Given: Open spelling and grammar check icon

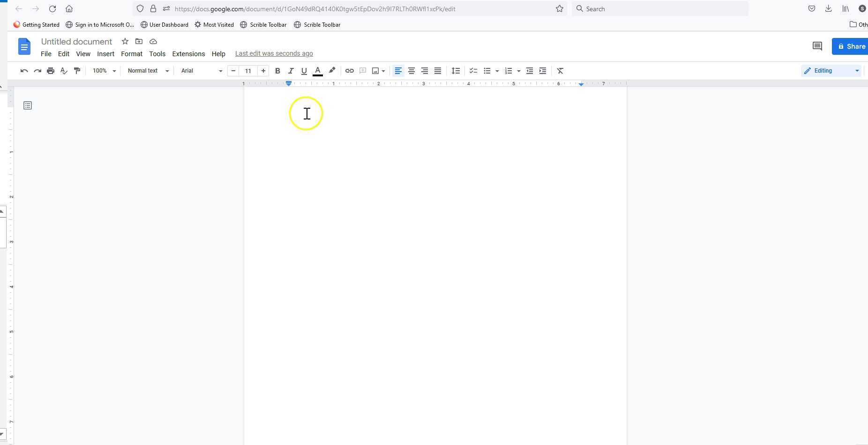Looking at the screenshot, I should pos(64,71).
